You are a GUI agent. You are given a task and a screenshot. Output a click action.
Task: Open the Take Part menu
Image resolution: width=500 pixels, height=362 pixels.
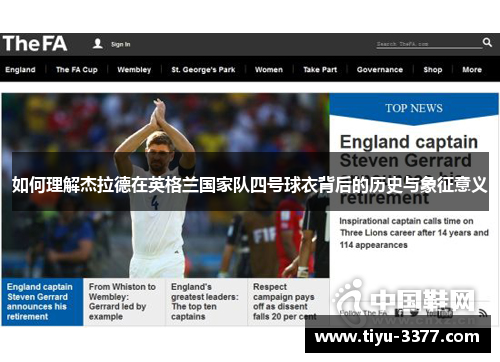click(x=320, y=70)
